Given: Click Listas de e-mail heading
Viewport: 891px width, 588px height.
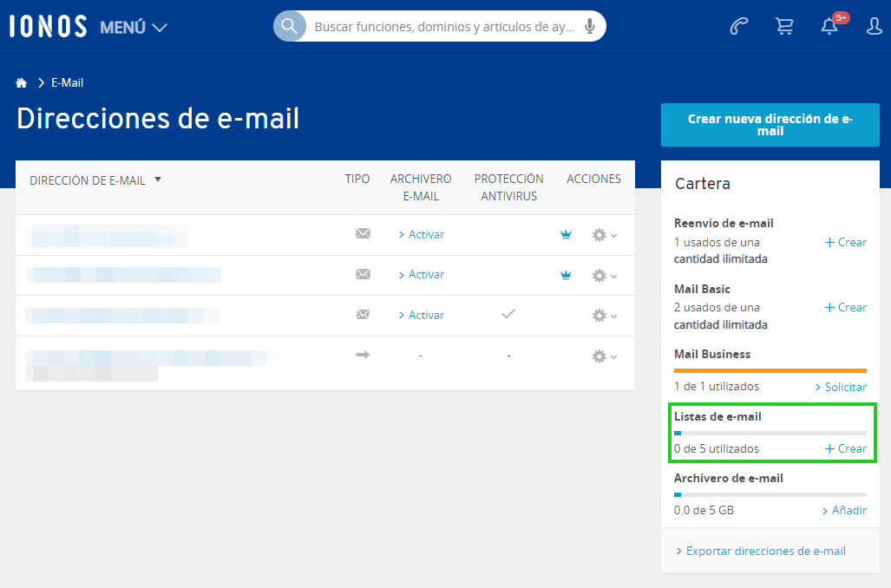Looking at the screenshot, I should tap(717, 417).
